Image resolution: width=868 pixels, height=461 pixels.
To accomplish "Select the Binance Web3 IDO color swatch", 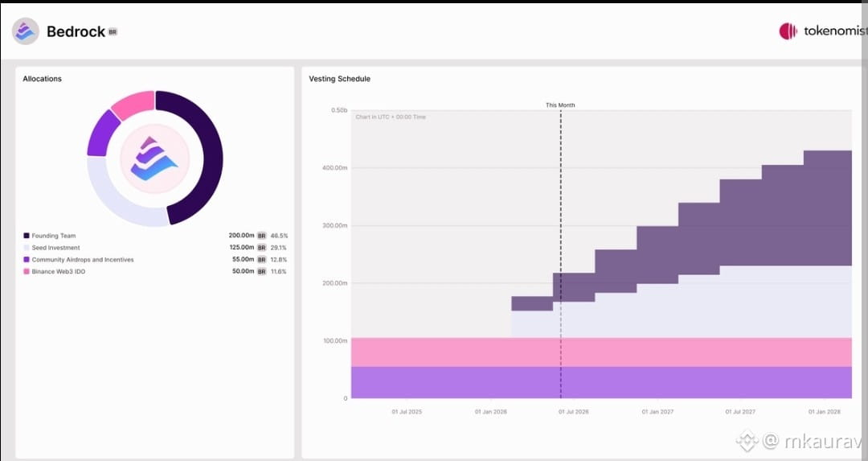I will (x=26, y=271).
